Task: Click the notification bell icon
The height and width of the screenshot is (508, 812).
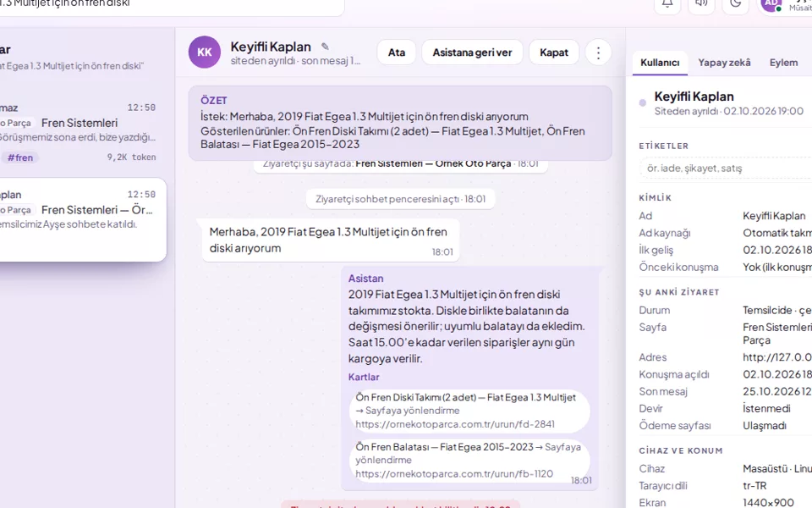Action: [x=667, y=4]
